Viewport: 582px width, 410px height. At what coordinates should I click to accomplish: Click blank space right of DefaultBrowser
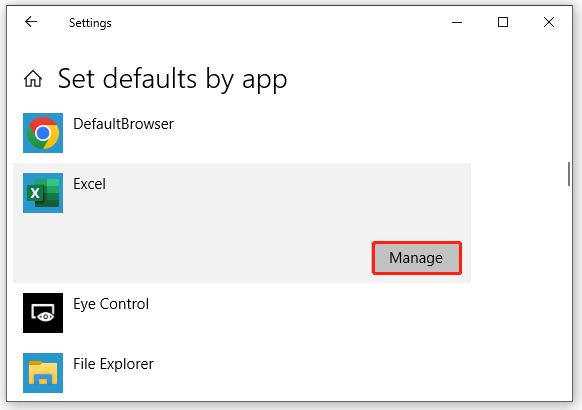(319, 133)
